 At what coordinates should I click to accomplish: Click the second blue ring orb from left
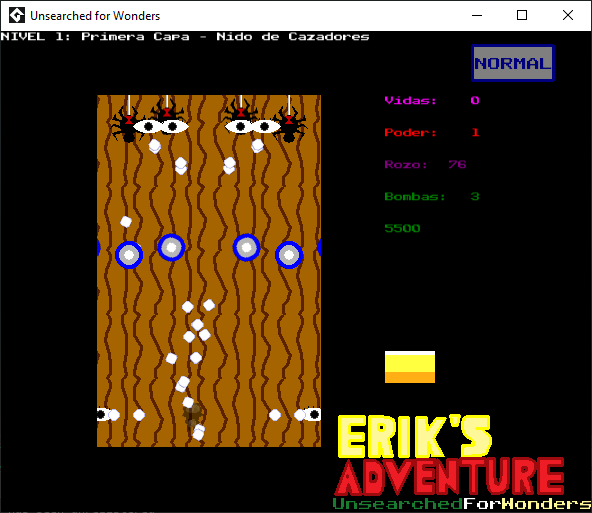pos(171,248)
